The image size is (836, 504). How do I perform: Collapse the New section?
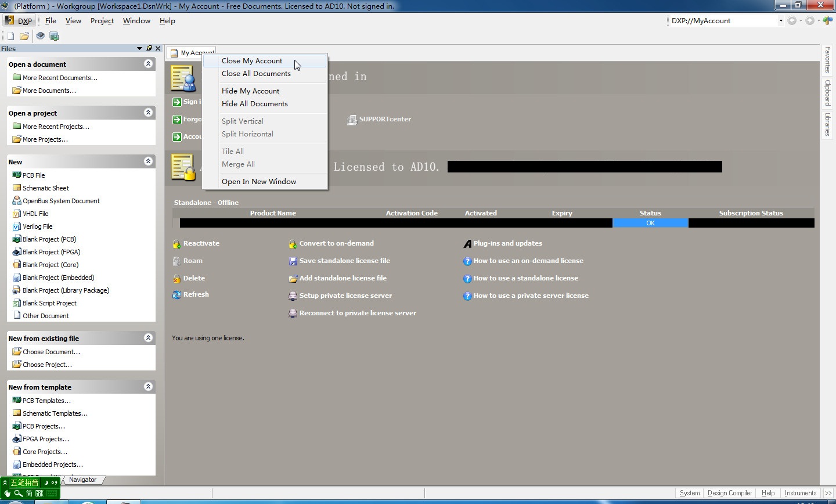click(x=149, y=161)
